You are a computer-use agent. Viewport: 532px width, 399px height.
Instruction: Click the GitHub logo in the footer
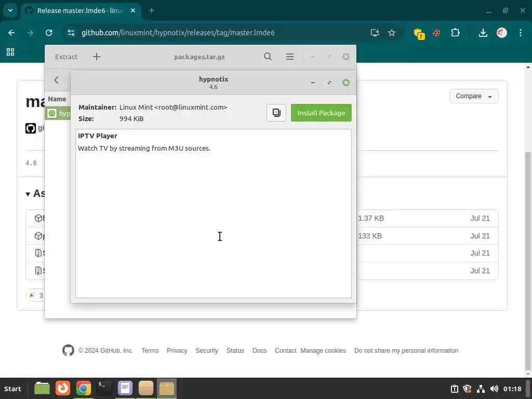coord(68,351)
